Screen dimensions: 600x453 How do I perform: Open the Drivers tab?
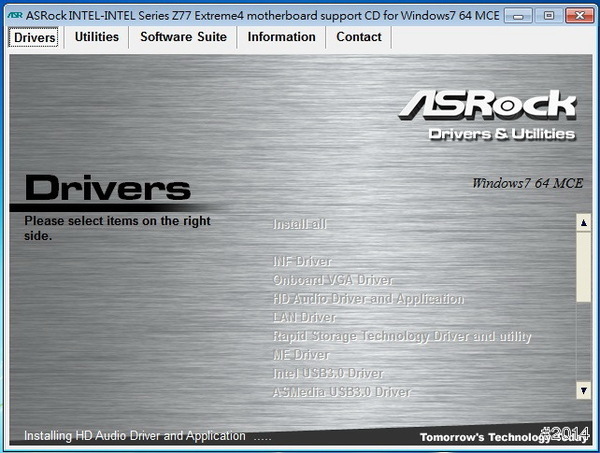[34, 37]
